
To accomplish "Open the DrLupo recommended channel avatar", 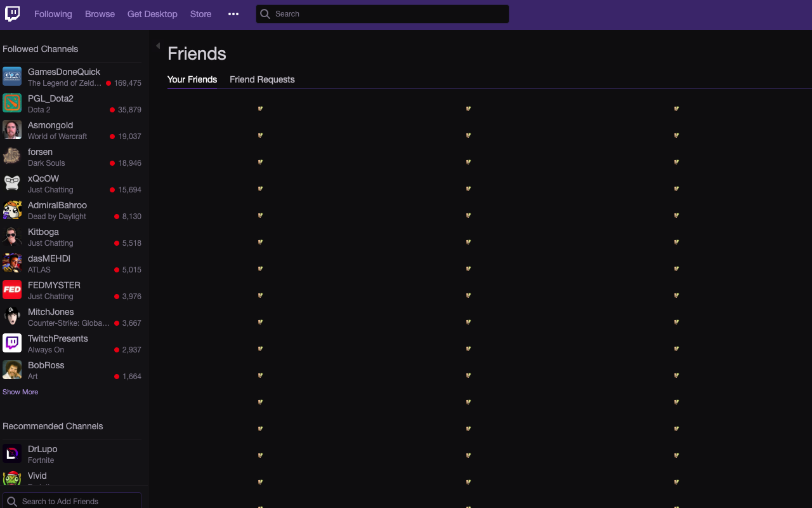I will click(x=11, y=453).
